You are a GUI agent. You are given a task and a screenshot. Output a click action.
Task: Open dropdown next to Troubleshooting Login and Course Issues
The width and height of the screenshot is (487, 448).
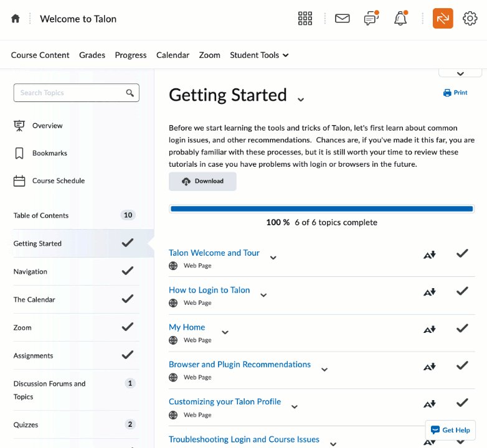point(333,444)
